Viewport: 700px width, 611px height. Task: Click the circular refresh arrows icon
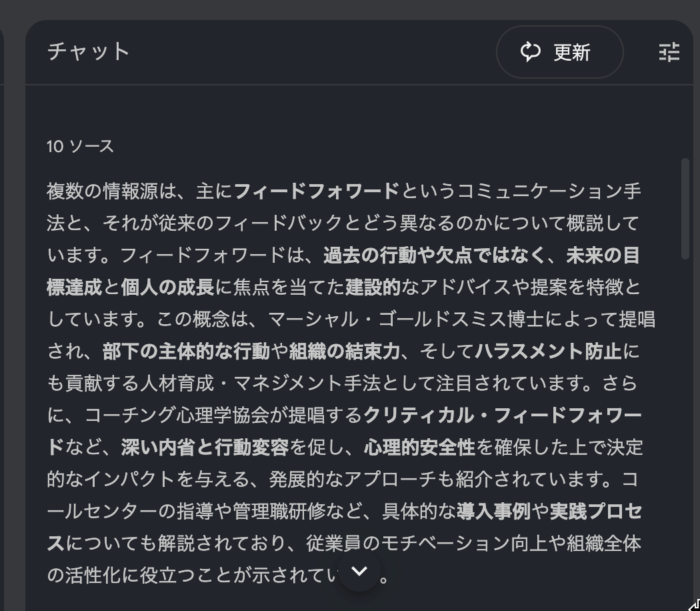(530, 52)
